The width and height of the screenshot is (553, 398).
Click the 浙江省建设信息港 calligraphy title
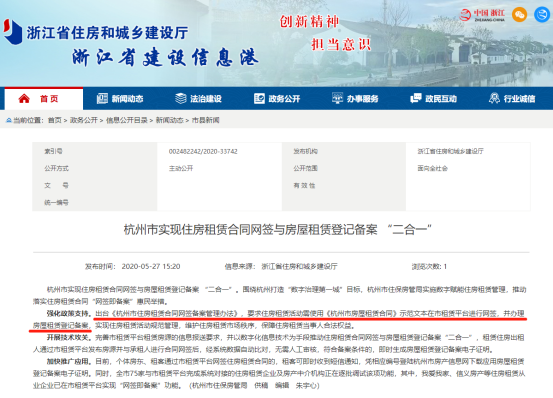(x=166, y=57)
